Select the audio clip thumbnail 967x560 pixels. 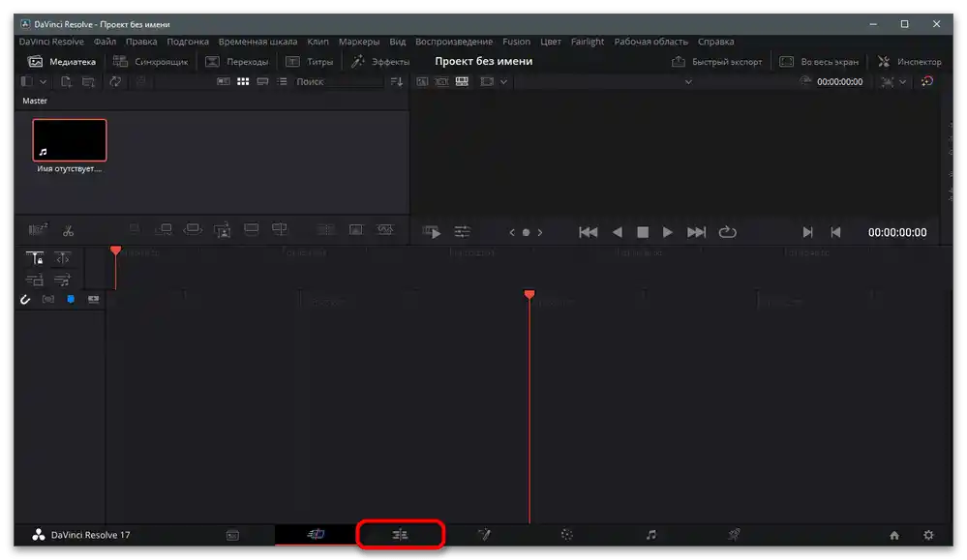tap(70, 140)
